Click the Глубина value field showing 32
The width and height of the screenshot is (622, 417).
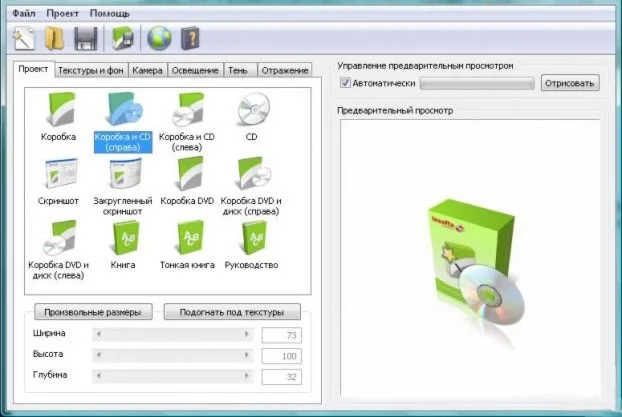tap(282, 377)
